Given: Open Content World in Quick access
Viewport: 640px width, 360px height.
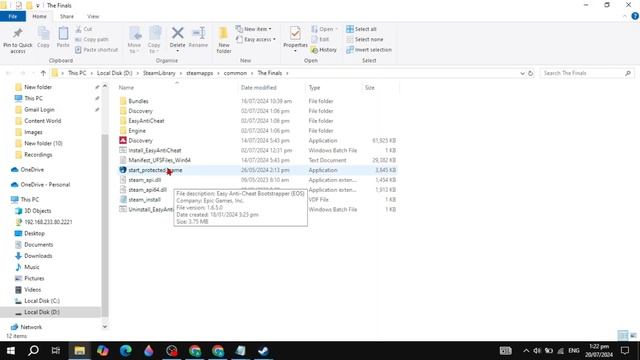Looking at the screenshot, I should point(42,121).
